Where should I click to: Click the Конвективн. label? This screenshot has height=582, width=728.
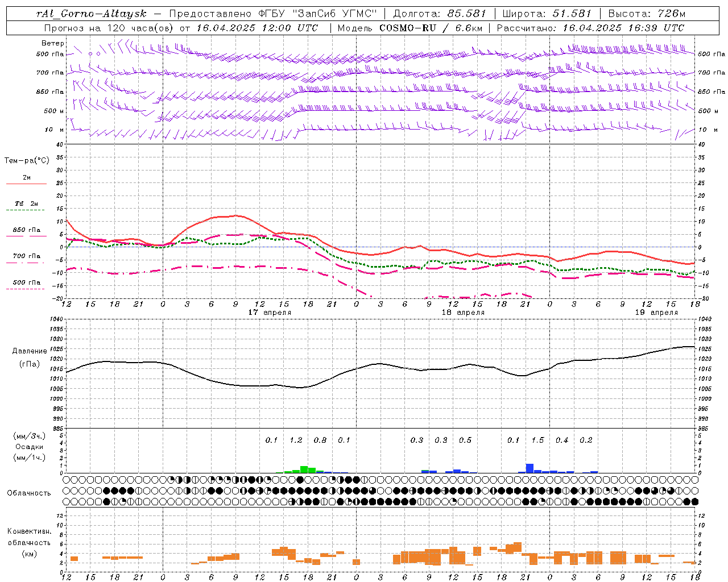[x=29, y=531]
